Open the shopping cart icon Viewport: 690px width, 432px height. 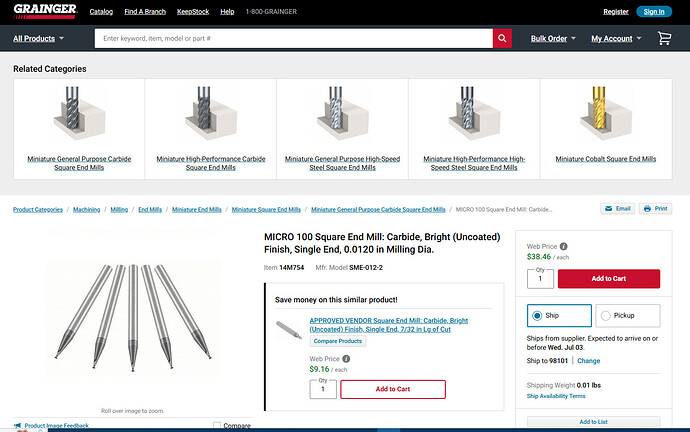point(664,38)
